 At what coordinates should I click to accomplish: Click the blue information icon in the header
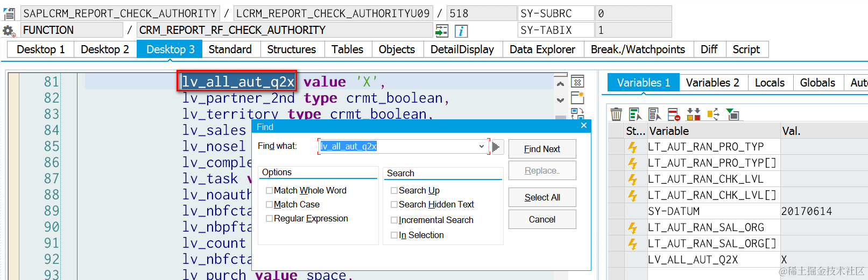[x=461, y=31]
